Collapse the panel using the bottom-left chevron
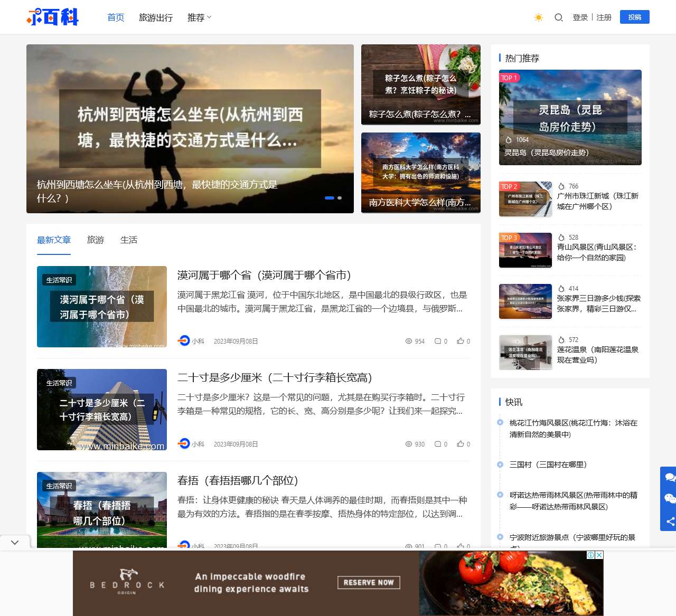 point(15,541)
